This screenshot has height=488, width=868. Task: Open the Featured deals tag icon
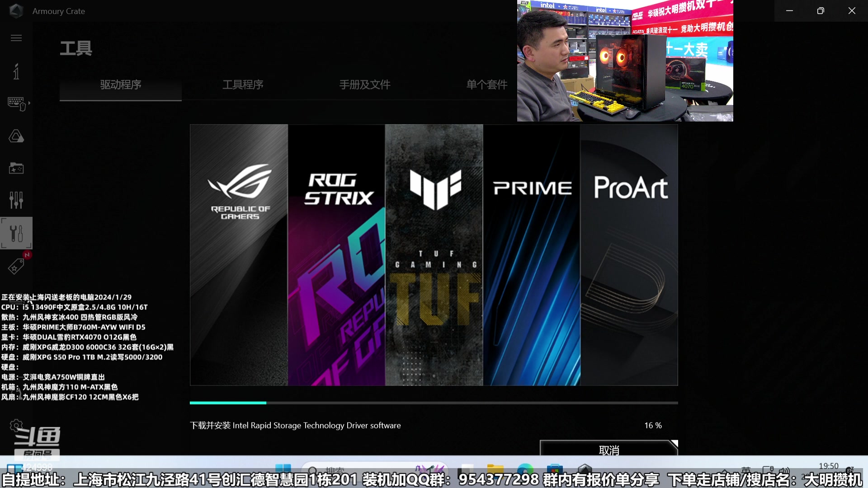tap(16, 267)
